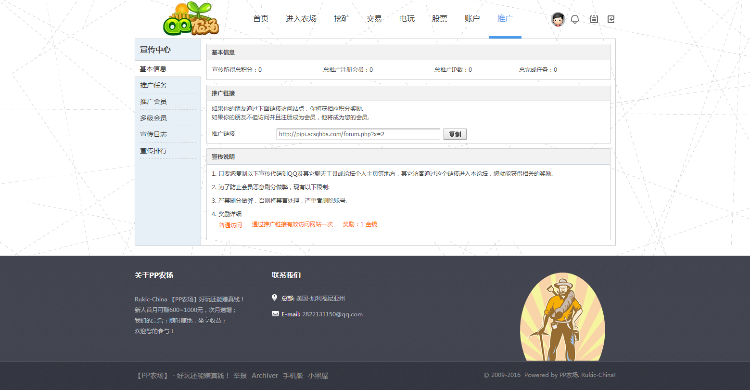Click the calendar icon in header
Screen dimensions: 750x390
point(594,19)
